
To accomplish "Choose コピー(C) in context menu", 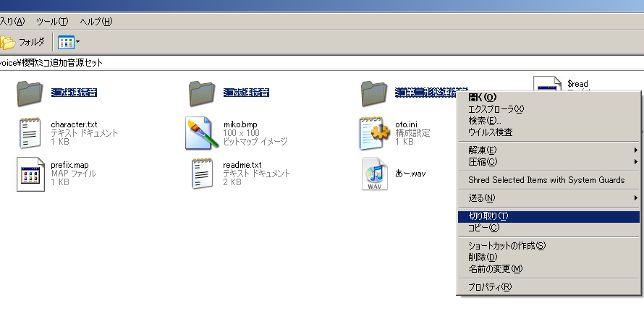I will pos(548,228).
